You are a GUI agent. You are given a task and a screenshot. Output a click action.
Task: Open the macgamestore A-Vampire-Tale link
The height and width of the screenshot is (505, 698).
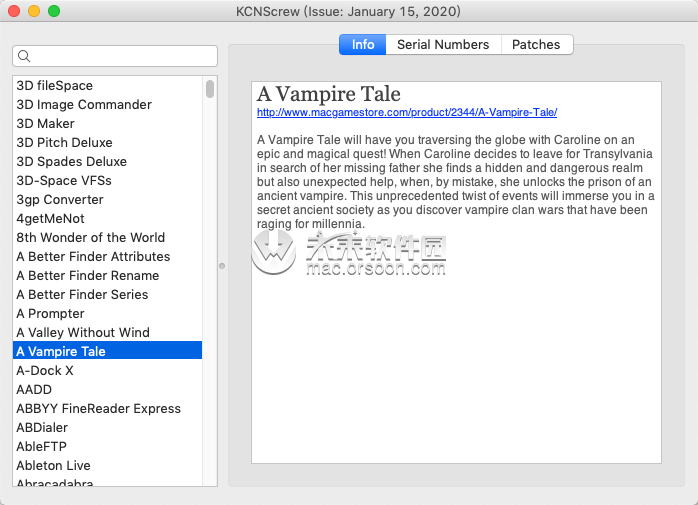pos(407,112)
